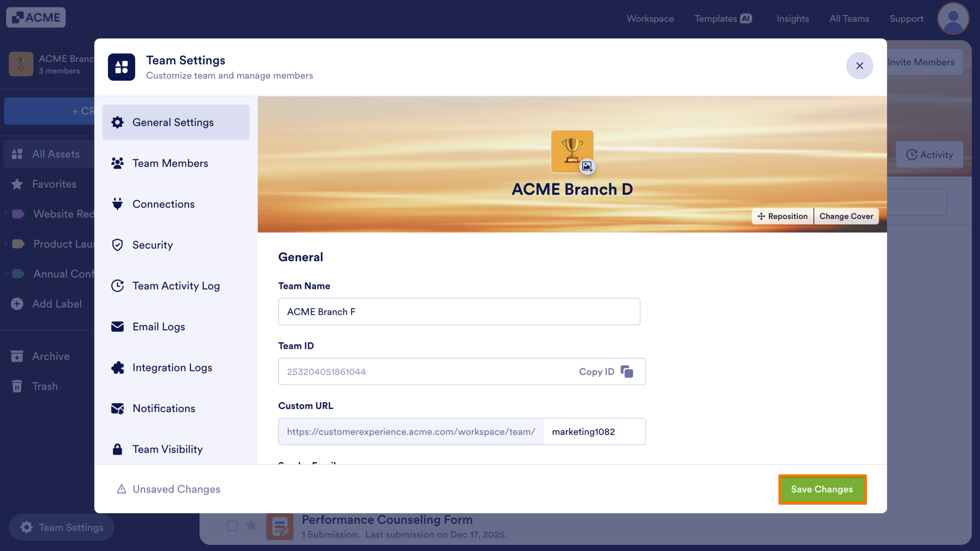The image size is (980, 551).
Task: Click the Connections plug icon
Action: point(118,204)
